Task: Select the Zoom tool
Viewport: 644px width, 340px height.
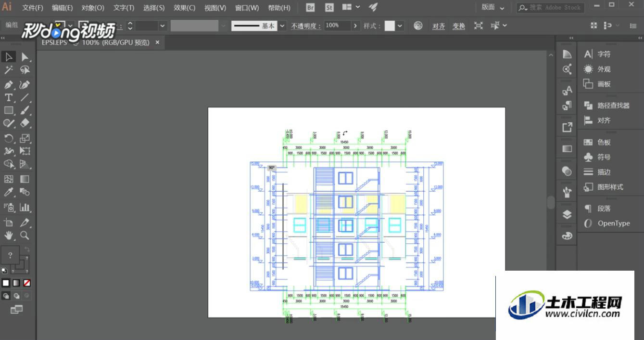Action: 25,235
